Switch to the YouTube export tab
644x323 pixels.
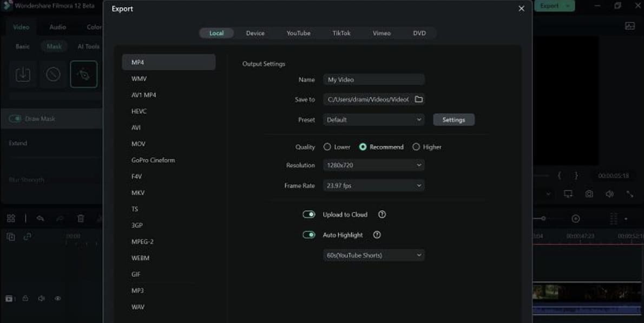point(298,33)
